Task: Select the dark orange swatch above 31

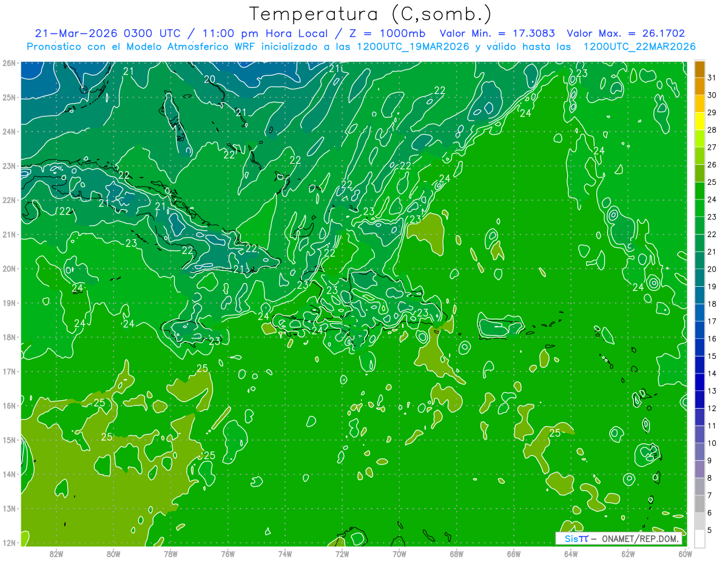Action: pyautogui.click(x=699, y=69)
